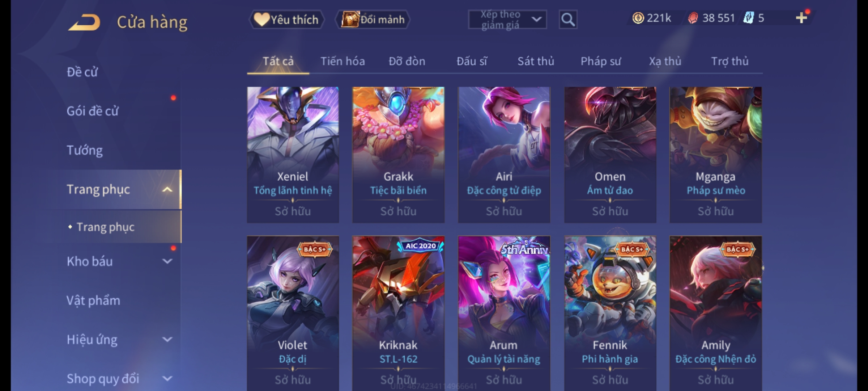Screen dimensions: 868x391
Task: Open Xếp theo giảm giá sort dropdown
Action: (507, 20)
